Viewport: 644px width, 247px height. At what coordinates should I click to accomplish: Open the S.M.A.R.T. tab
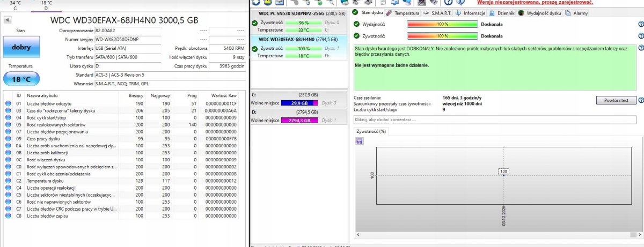click(440, 13)
